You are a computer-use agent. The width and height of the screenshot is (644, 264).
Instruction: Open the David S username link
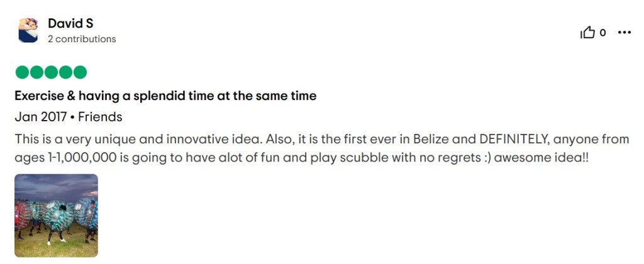click(70, 24)
